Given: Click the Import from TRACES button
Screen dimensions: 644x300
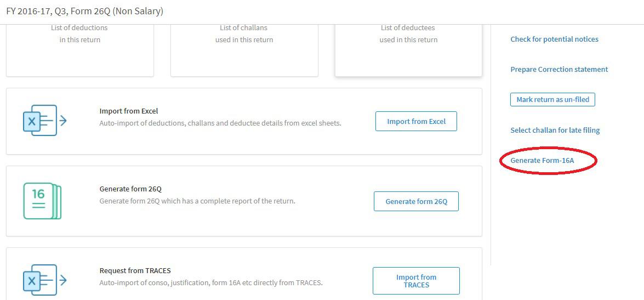Looking at the screenshot, I should click(x=416, y=281).
